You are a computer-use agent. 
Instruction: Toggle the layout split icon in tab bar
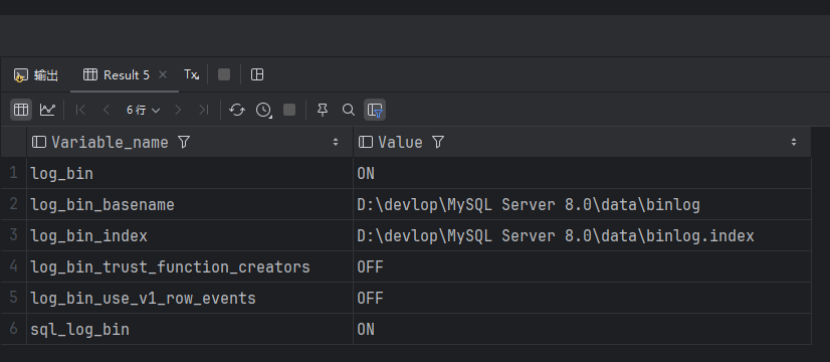[x=257, y=75]
